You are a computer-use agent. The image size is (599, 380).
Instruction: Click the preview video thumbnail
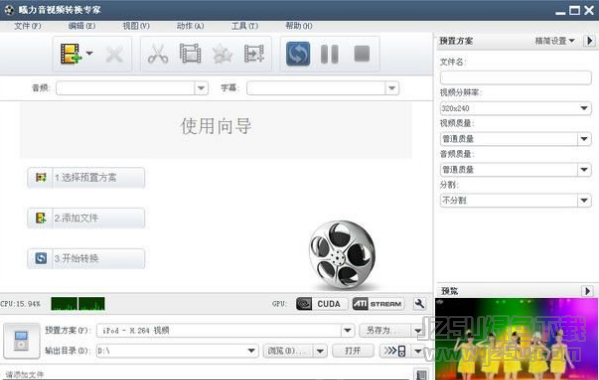pos(516,339)
